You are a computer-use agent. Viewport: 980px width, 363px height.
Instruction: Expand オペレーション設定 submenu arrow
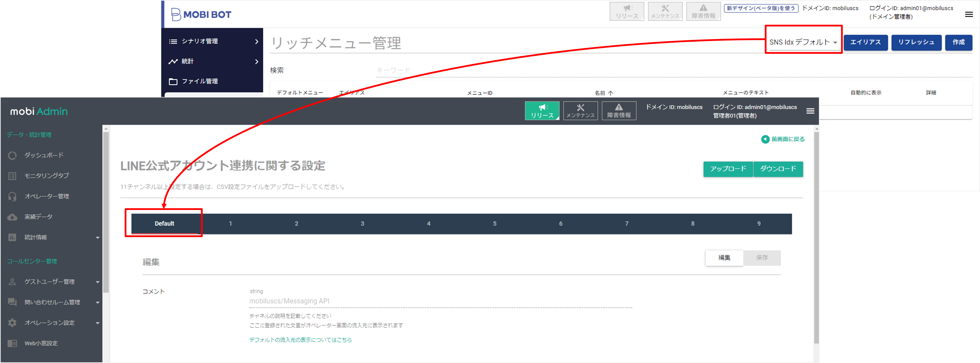(x=97, y=323)
